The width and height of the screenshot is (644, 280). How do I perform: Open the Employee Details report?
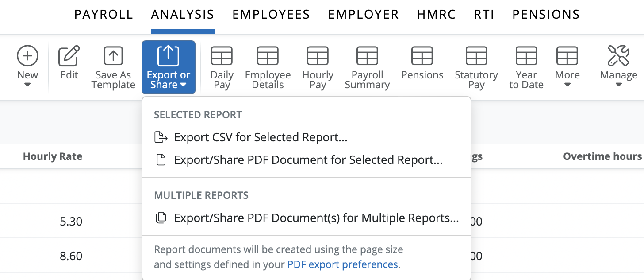pyautogui.click(x=268, y=56)
